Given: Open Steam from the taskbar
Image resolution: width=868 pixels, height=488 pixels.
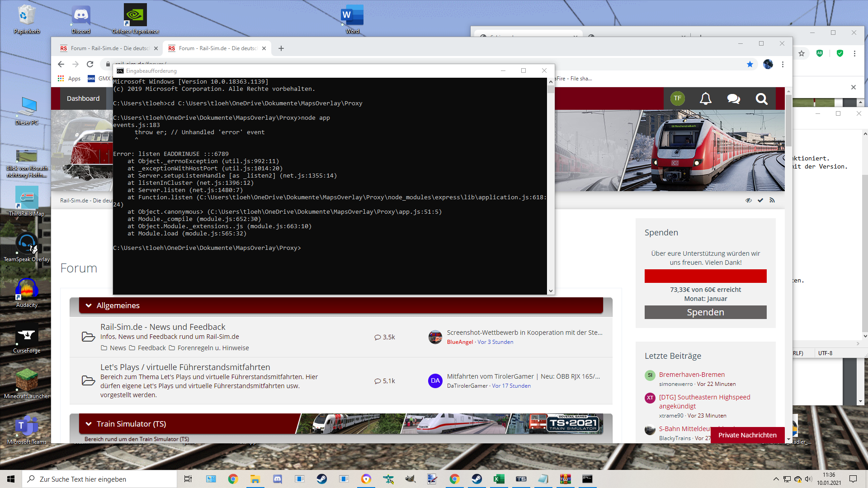Looking at the screenshot, I should click(322, 479).
